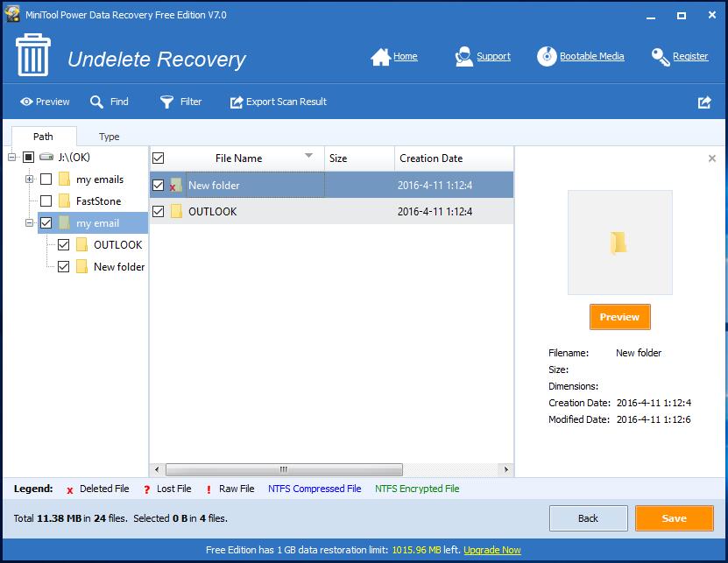Click the New folder icon in tree

coord(81,266)
